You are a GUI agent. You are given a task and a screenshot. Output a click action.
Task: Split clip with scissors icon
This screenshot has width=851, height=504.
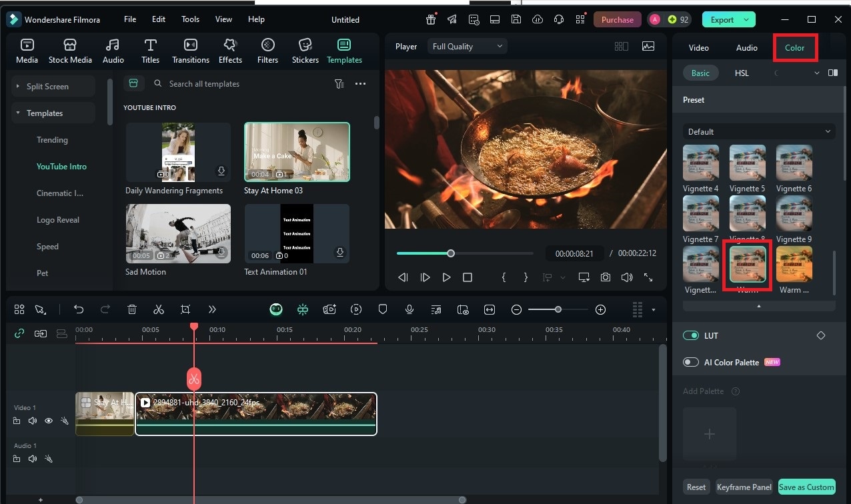point(159,309)
